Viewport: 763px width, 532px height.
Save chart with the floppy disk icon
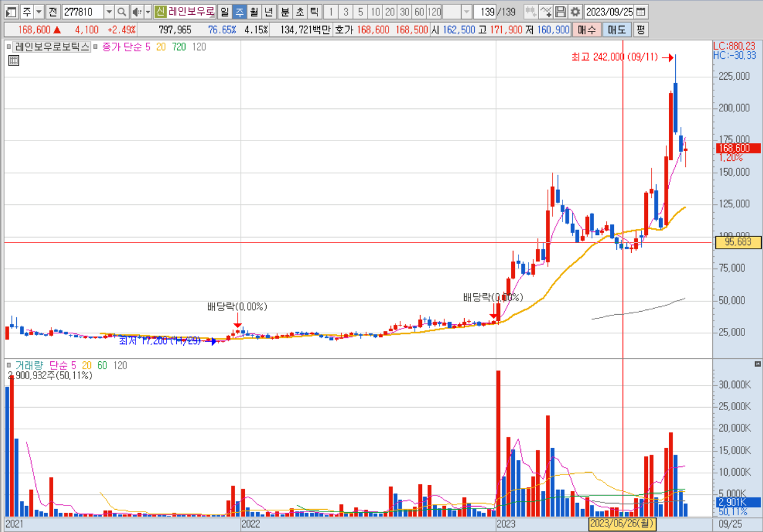tap(561, 11)
